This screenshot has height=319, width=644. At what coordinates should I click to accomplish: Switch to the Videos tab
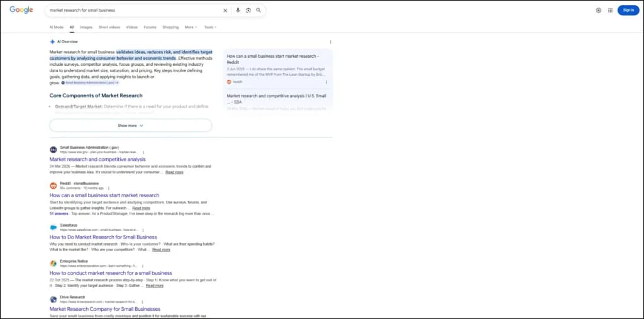132,27
